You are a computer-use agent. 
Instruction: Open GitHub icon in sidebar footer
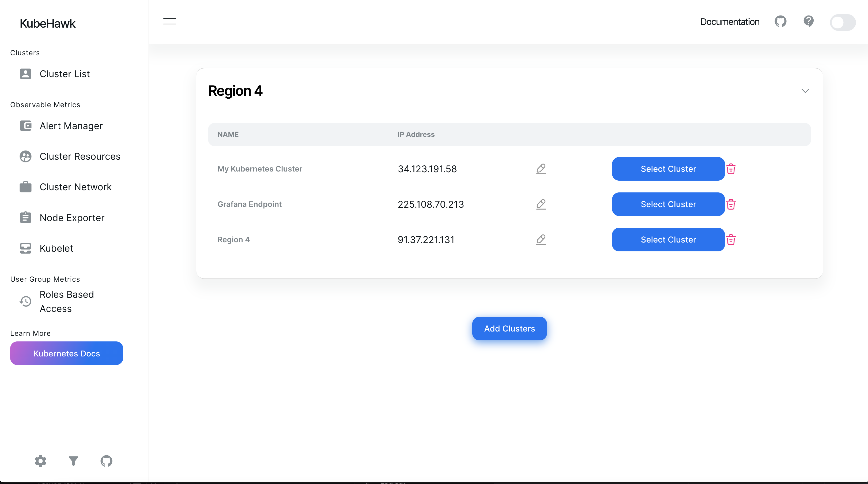point(107,461)
